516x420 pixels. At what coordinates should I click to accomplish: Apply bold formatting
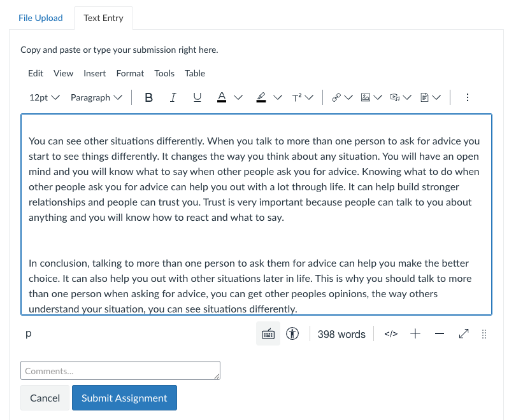coord(148,97)
